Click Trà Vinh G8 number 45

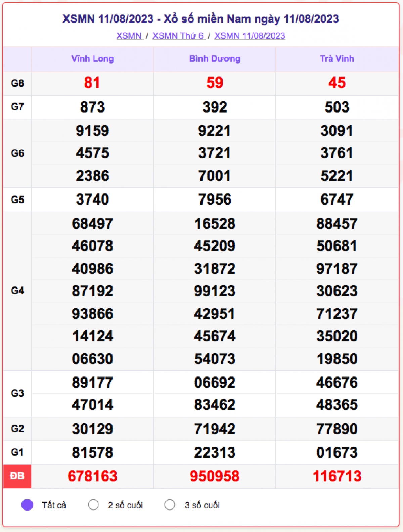(x=337, y=83)
